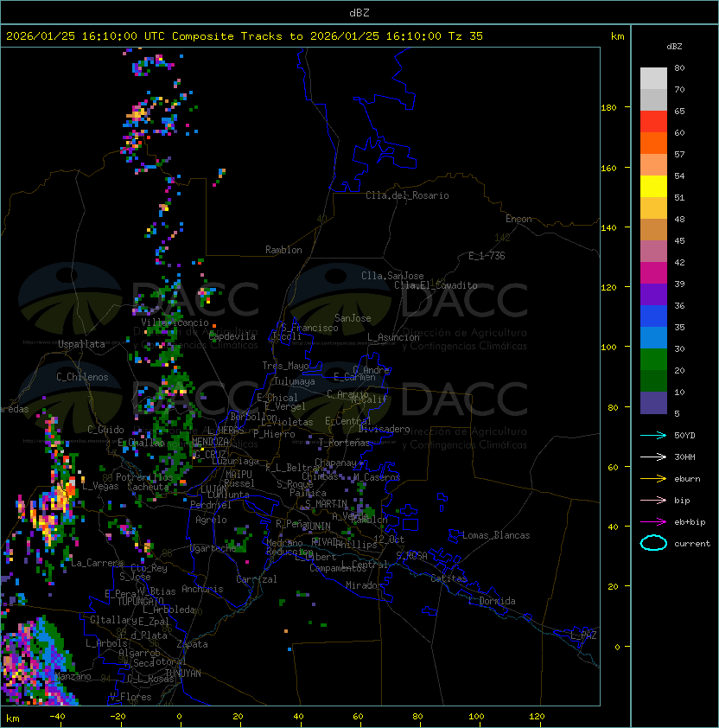Click the 'Potrerillos' map label
The height and width of the screenshot is (728, 719).
coord(144,477)
